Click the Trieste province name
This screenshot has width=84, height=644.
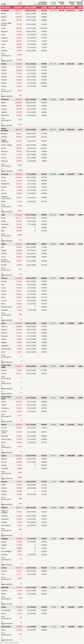[4, 405]
